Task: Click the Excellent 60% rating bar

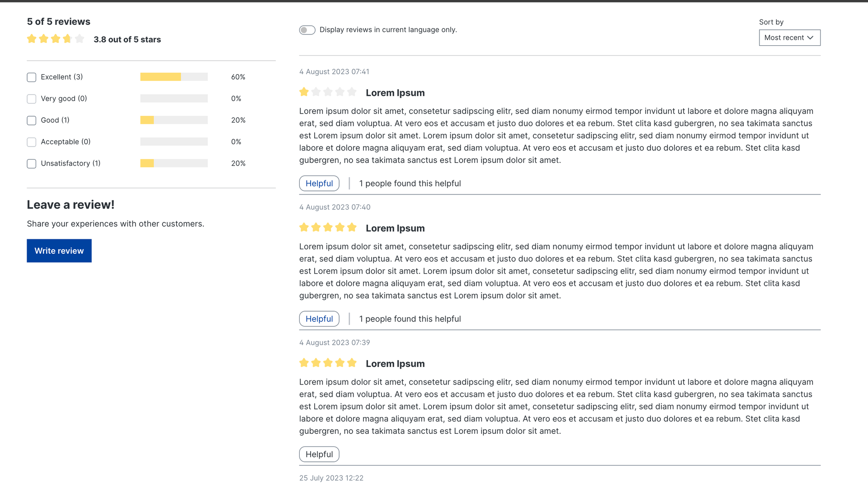Action: (174, 77)
